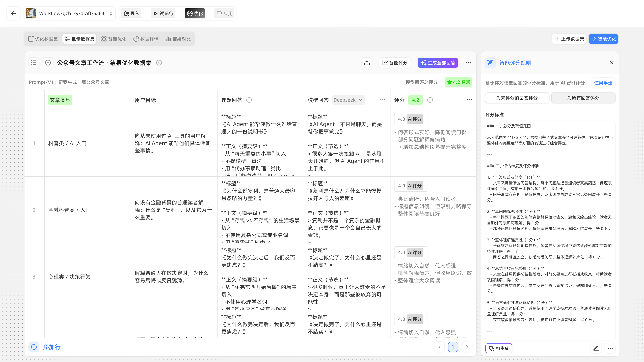Go to next page arrow
This screenshot has width=644, height=362.
[x=467, y=347]
